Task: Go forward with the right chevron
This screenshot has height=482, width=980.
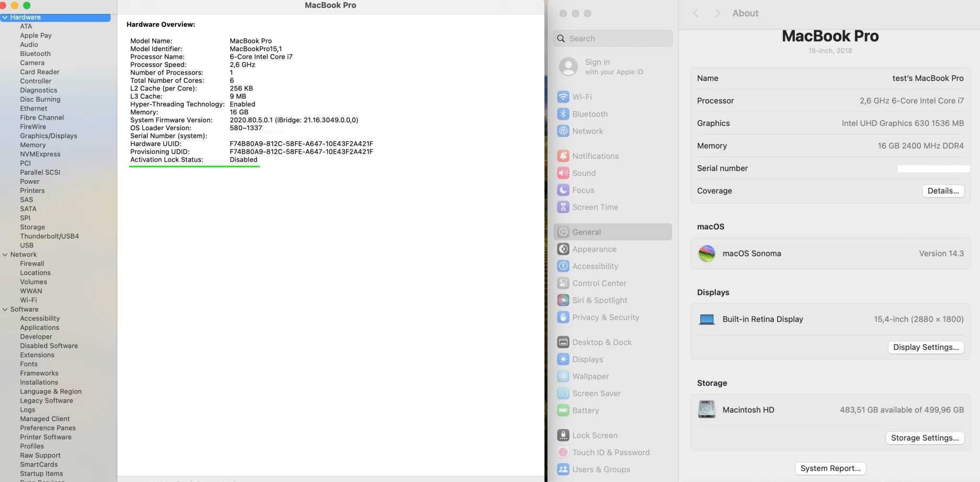Action: click(x=717, y=13)
